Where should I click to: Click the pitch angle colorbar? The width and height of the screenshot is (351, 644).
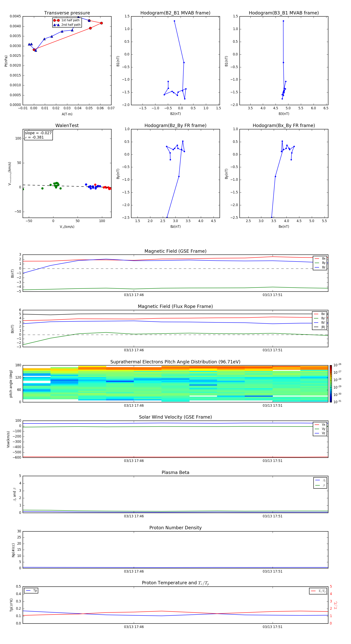(x=331, y=384)
